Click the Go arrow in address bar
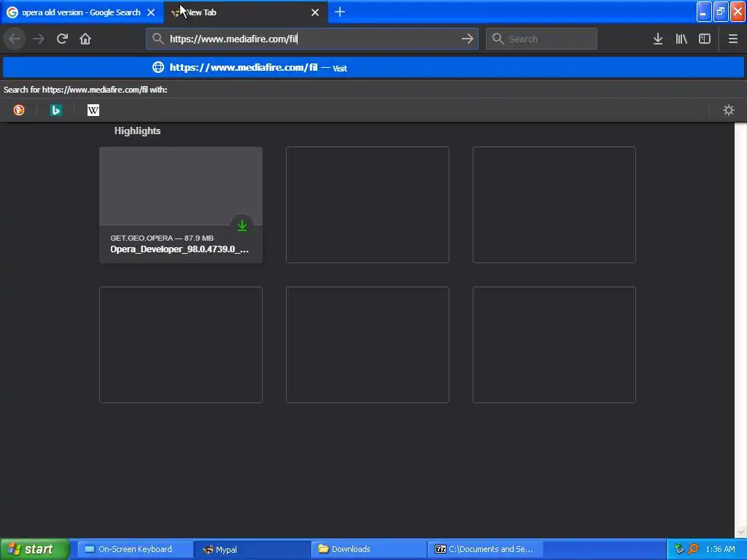The image size is (747, 560). (x=468, y=39)
